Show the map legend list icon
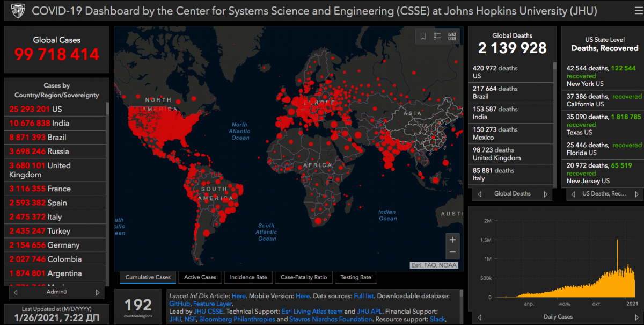The image size is (644, 325). (x=437, y=37)
